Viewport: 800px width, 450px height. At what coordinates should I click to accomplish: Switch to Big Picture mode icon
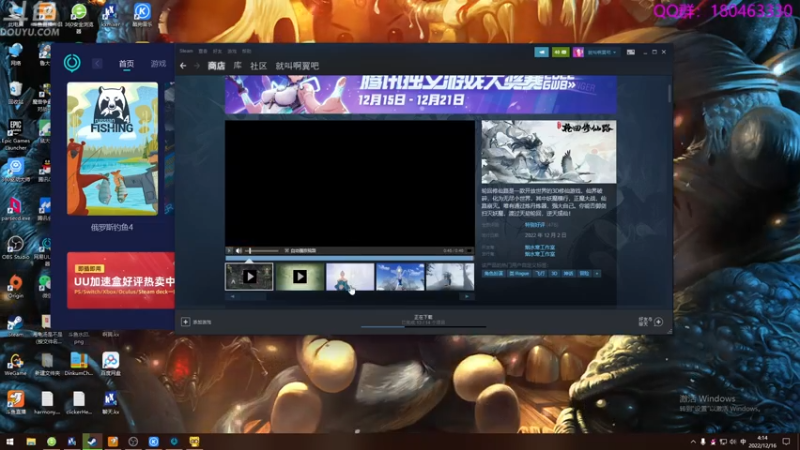coord(631,52)
